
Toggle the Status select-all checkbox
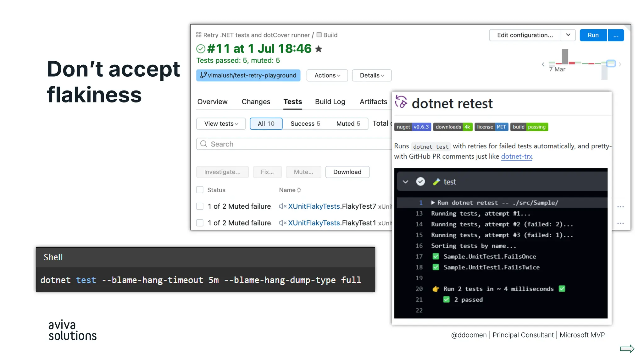click(200, 190)
